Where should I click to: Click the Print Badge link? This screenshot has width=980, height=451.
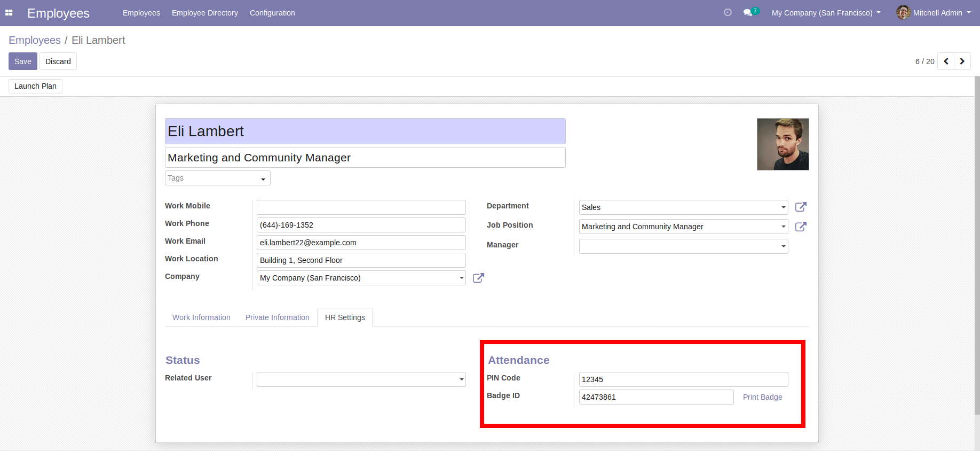click(x=762, y=397)
